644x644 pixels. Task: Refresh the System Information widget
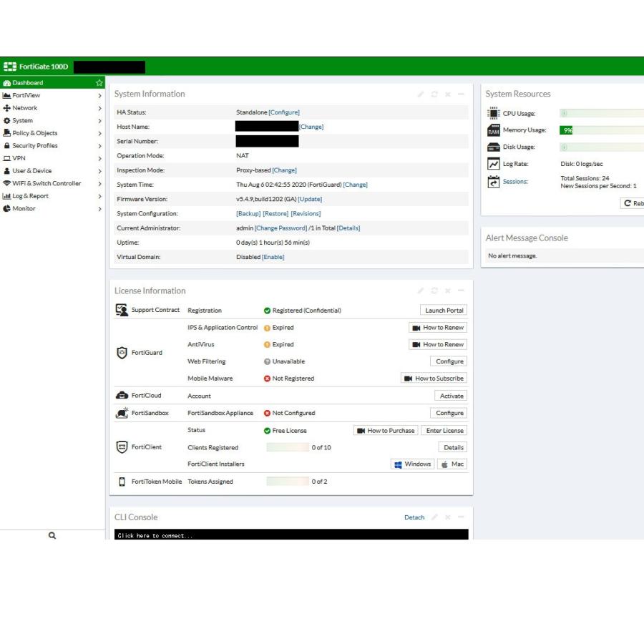pyautogui.click(x=434, y=94)
